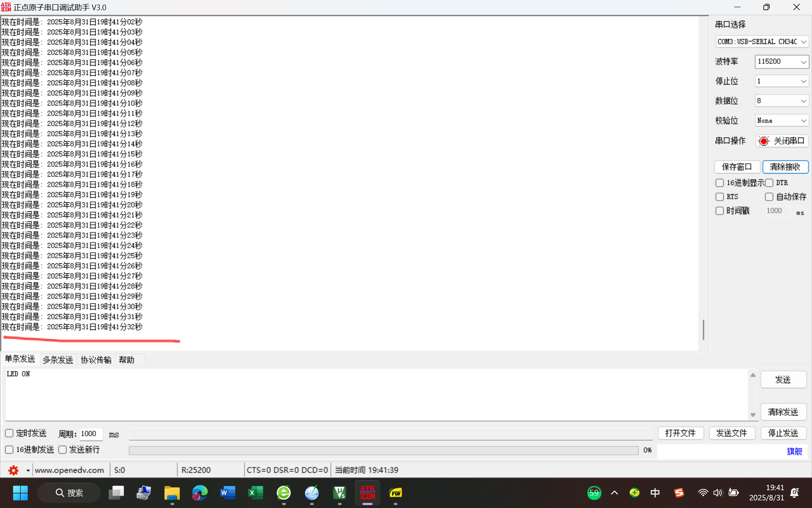Open Windows Start menu
812x508 pixels.
20,493
